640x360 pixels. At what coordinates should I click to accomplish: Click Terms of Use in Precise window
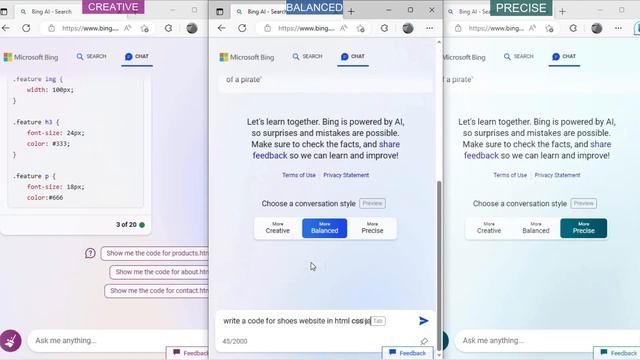point(510,175)
